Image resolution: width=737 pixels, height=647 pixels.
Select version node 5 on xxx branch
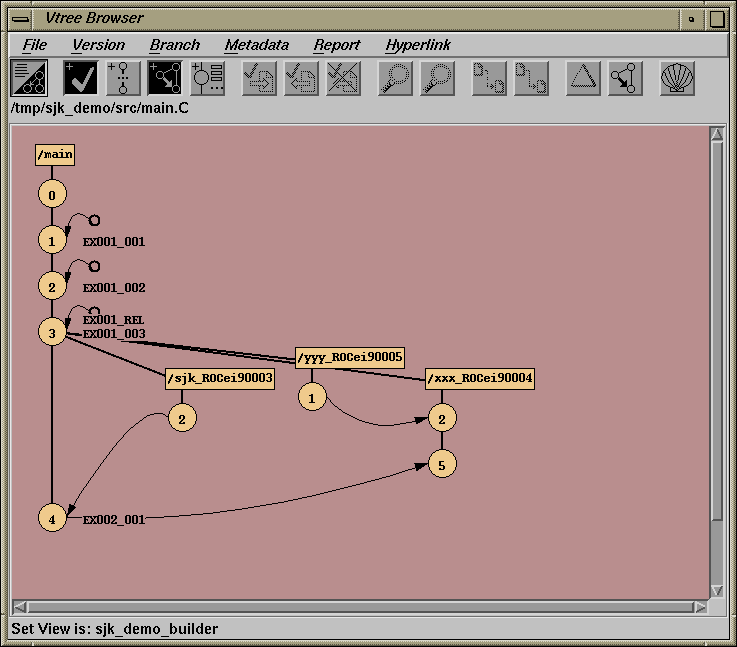point(442,464)
